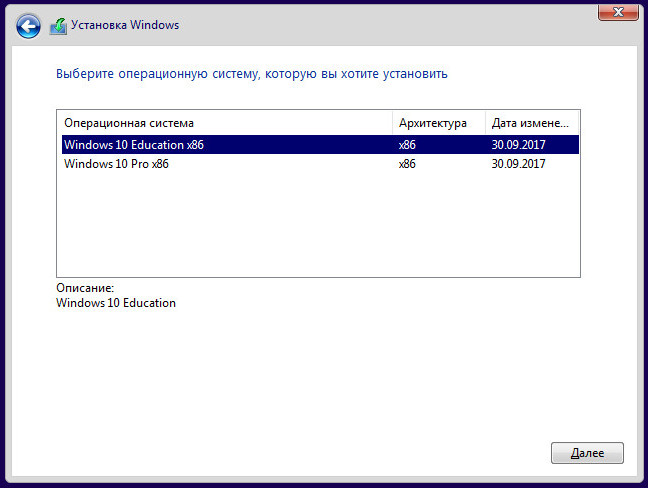The image size is (648, 488).
Task: Click the Операционная система column header
Action: pos(226,123)
